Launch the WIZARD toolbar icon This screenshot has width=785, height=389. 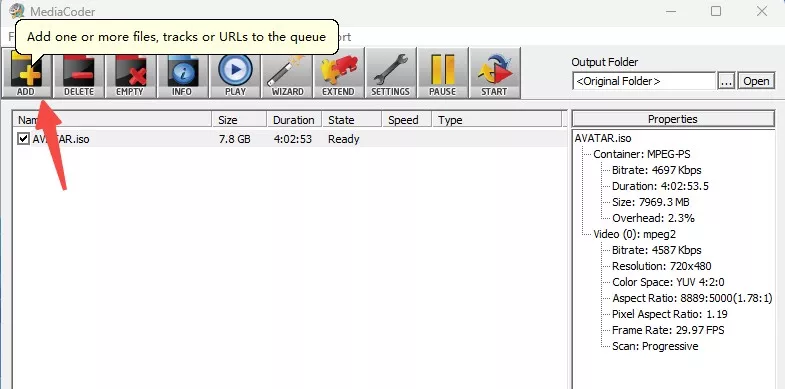coord(287,73)
